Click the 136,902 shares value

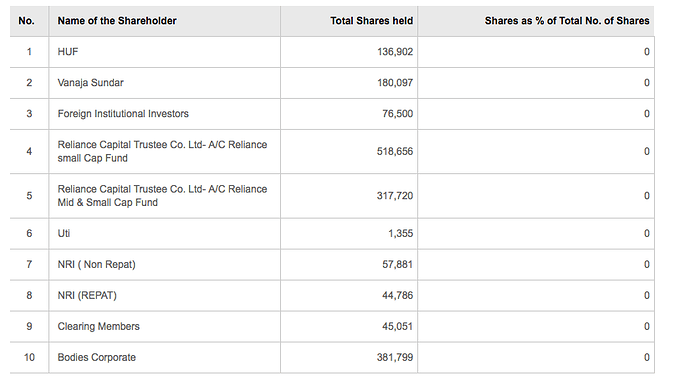tap(395, 52)
